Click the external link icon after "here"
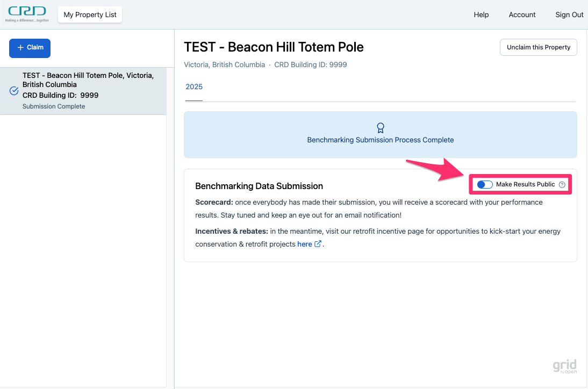 point(318,244)
